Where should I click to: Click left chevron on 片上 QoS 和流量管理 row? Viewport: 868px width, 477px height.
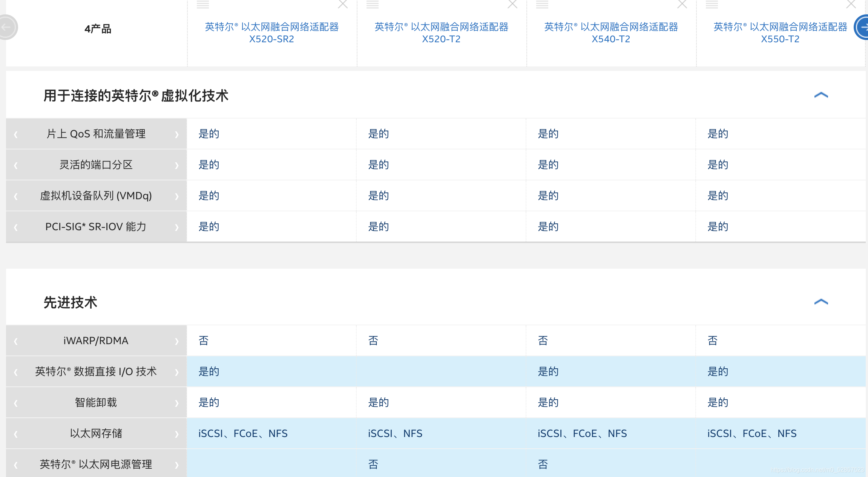point(16,134)
